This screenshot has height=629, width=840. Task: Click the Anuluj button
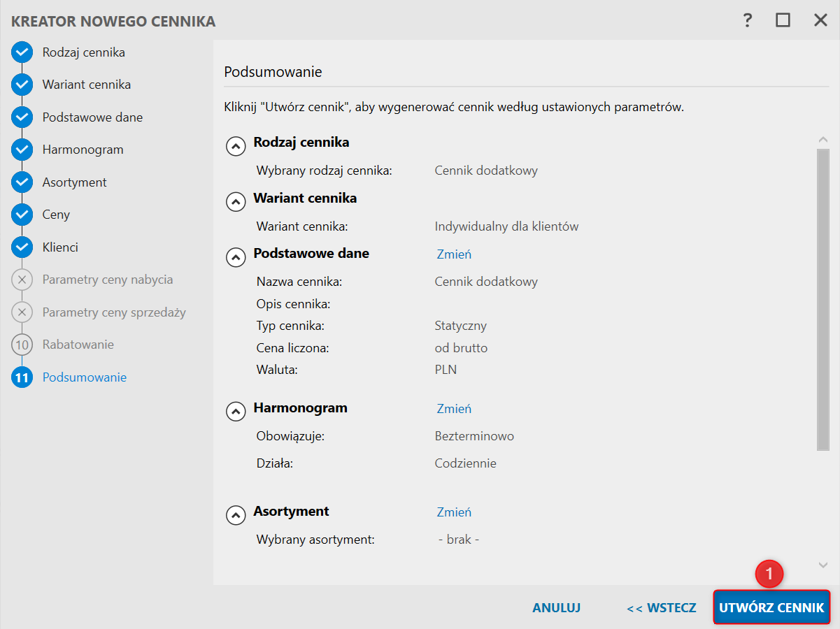pyautogui.click(x=556, y=608)
